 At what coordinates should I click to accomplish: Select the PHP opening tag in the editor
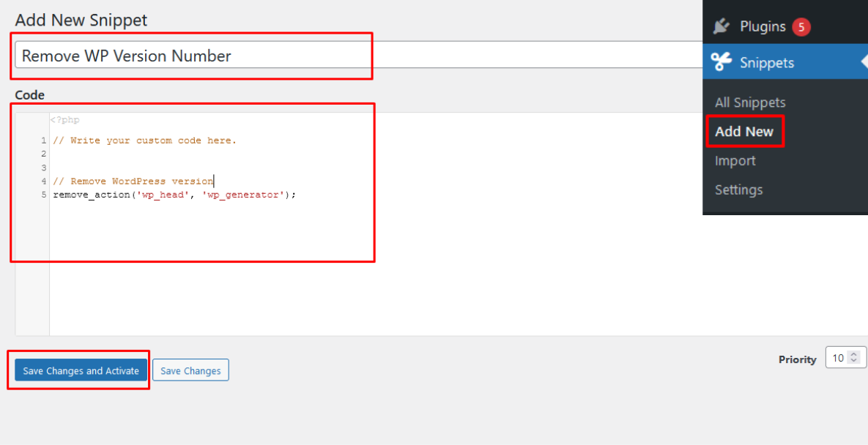click(x=64, y=119)
